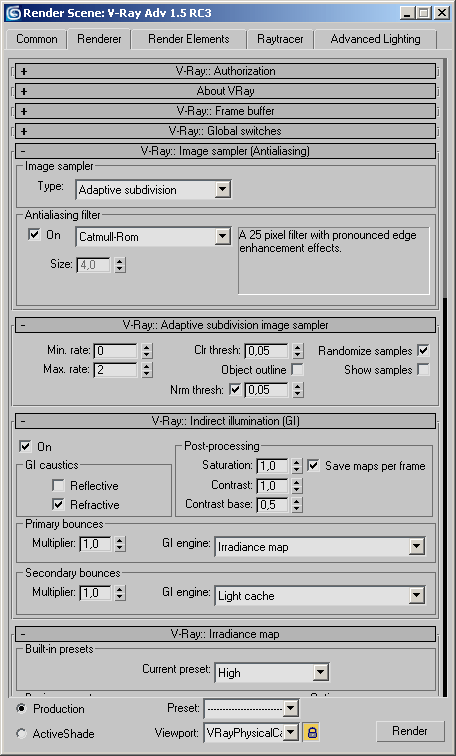Select the ActiveShade radio button
The image size is (456, 756).
[x=21, y=733]
